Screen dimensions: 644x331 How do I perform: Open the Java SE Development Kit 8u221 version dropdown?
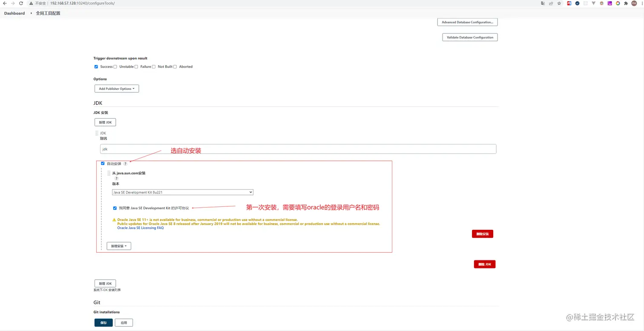(x=183, y=192)
